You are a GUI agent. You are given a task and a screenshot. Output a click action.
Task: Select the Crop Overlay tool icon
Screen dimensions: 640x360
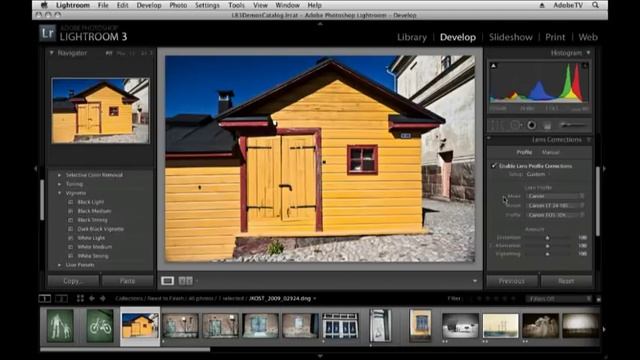click(497, 125)
